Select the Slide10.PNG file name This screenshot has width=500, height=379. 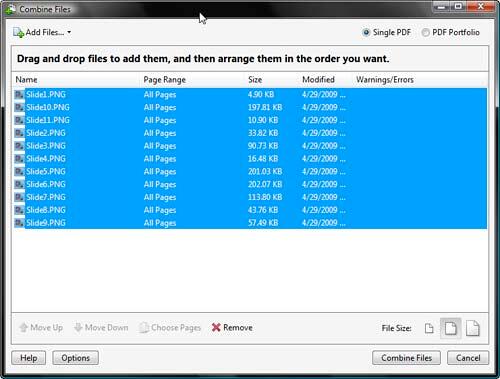pos(48,107)
